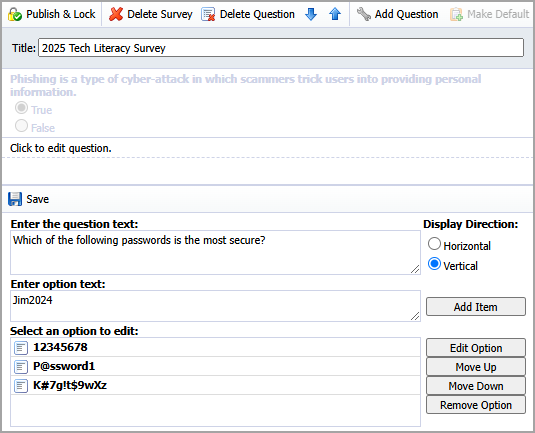The height and width of the screenshot is (433, 535).
Task: Click the icon beside option 12345678
Action: coord(21,348)
